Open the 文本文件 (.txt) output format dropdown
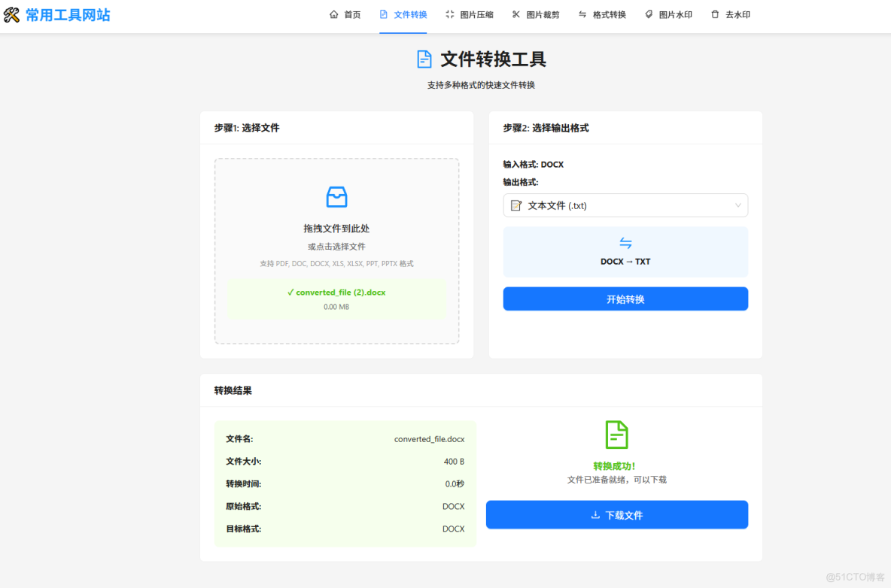The height and width of the screenshot is (588, 891). click(x=625, y=205)
